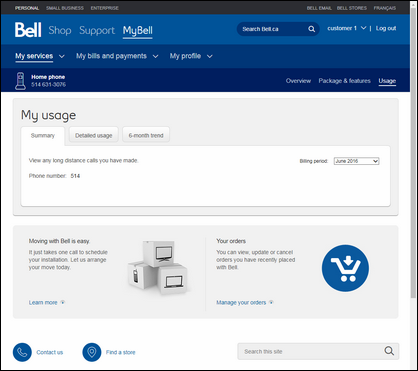The width and height of the screenshot is (418, 371).
Task: Click the shopping cart orders icon
Action: click(x=345, y=268)
